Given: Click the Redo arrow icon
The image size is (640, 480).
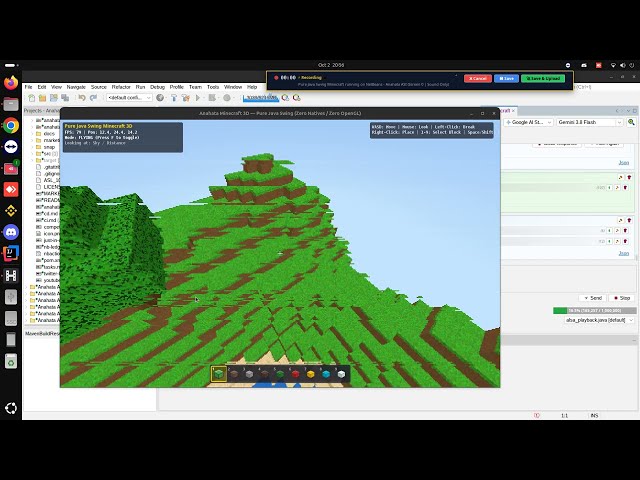Looking at the screenshot, I should (93, 98).
